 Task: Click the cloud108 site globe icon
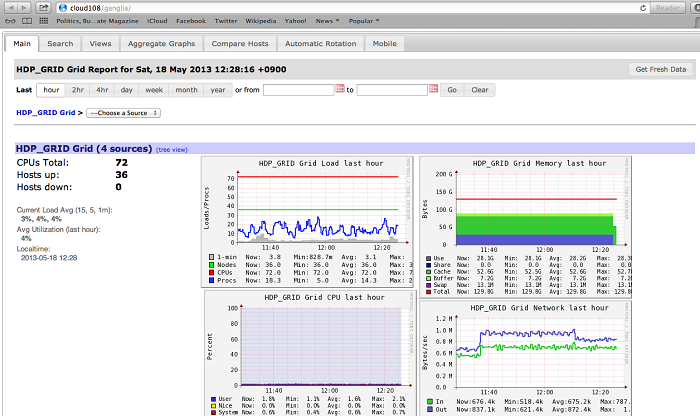63,8
